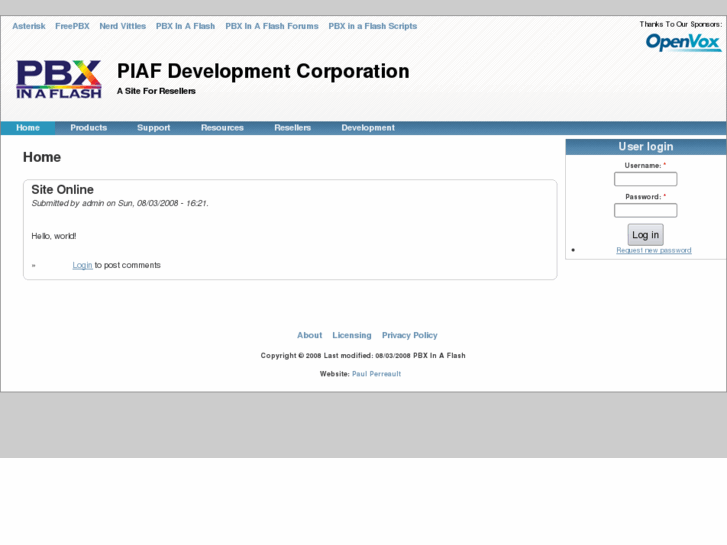Click the PBX In A Flash logo
This screenshot has height=545, width=727.
pos(59,79)
